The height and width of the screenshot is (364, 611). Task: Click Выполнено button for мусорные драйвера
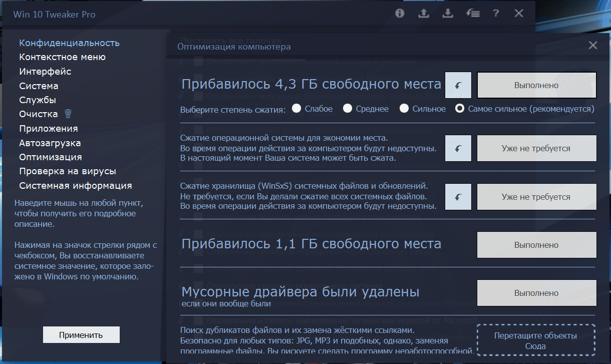(x=536, y=293)
